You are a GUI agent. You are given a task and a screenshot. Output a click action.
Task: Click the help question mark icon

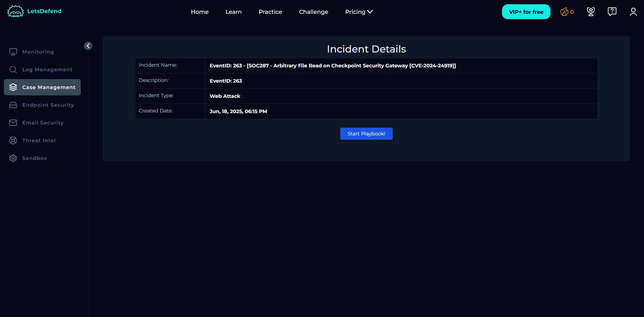(612, 12)
